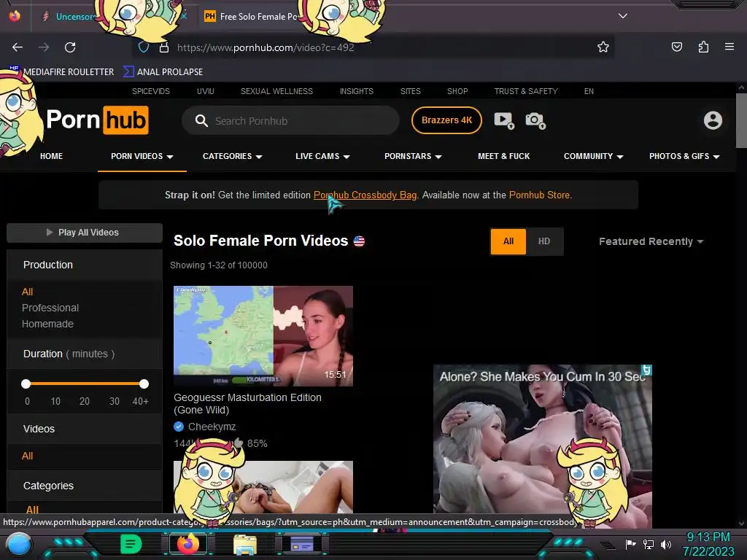Click the Play All Videos button
Viewport: 747px width, 560px height.
[x=85, y=233]
